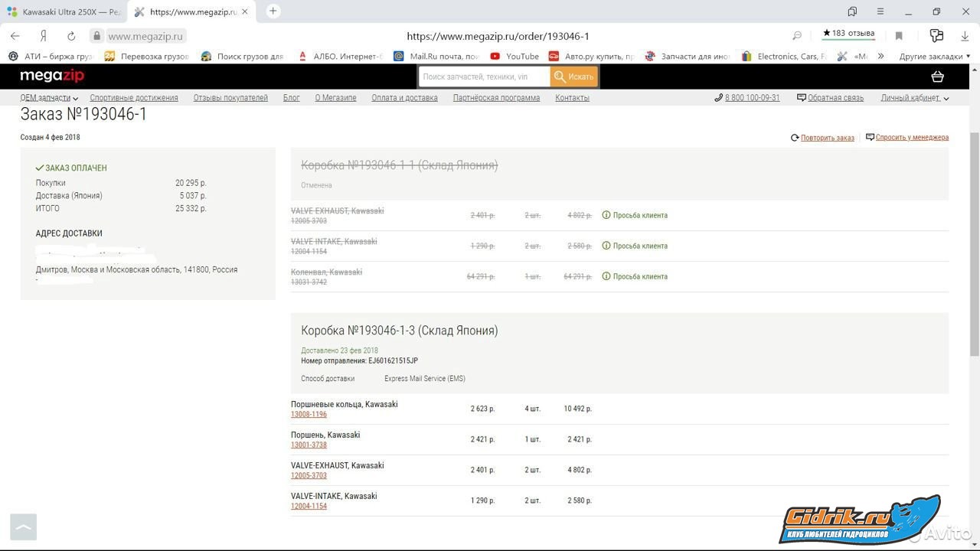Open the Другие закладки bookmarks folder
The image size is (980, 551).
point(934,56)
